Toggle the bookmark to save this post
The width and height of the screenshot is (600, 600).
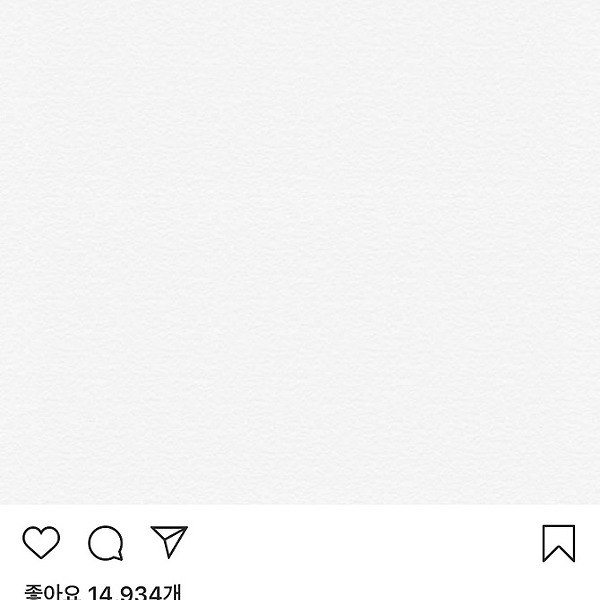click(x=559, y=543)
